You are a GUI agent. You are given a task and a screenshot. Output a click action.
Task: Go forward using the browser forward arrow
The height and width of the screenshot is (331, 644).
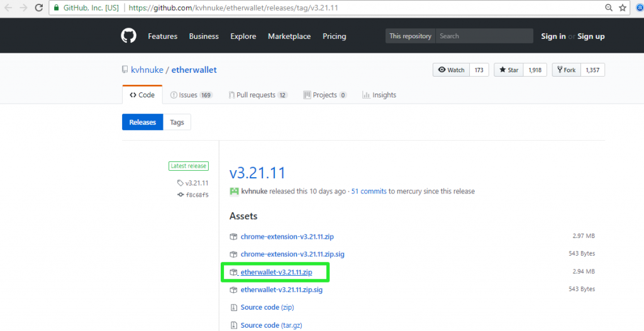point(23,8)
